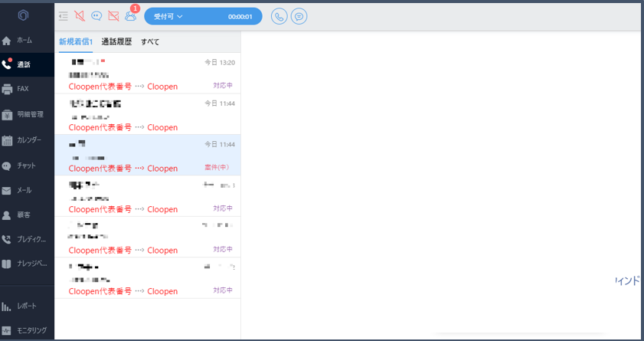Toggle the muted speaker icon
Screen dimensions: 644x341
click(x=80, y=16)
